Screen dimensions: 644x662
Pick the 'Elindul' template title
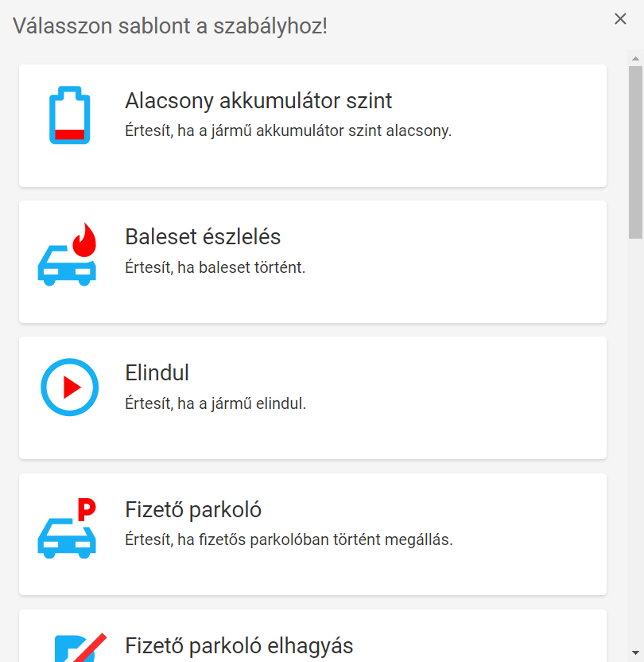pos(157,373)
